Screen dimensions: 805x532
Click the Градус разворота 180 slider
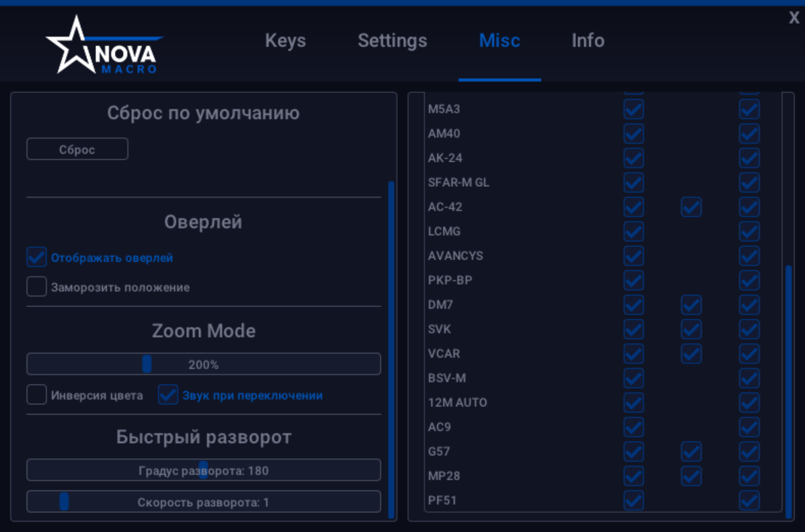tap(204, 470)
